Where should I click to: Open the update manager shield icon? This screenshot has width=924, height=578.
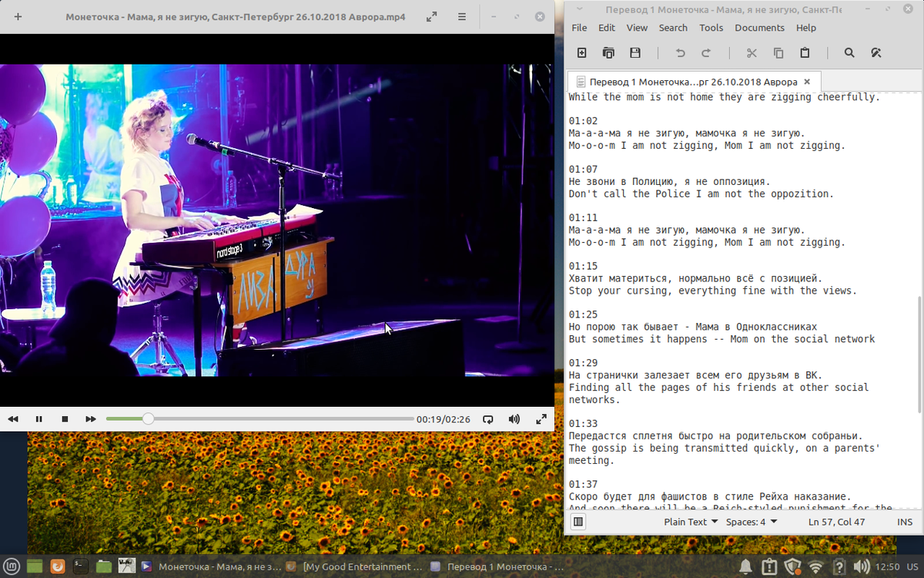[792, 567]
